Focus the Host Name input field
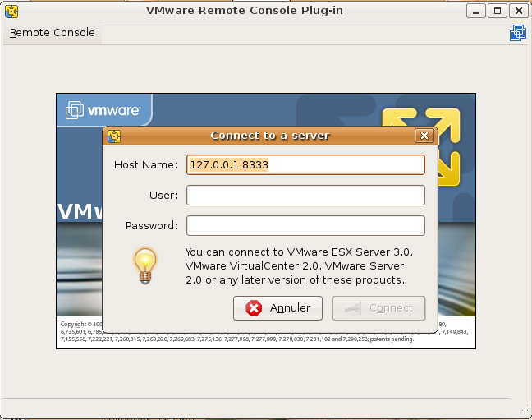The image size is (532, 420). pyautogui.click(x=305, y=165)
